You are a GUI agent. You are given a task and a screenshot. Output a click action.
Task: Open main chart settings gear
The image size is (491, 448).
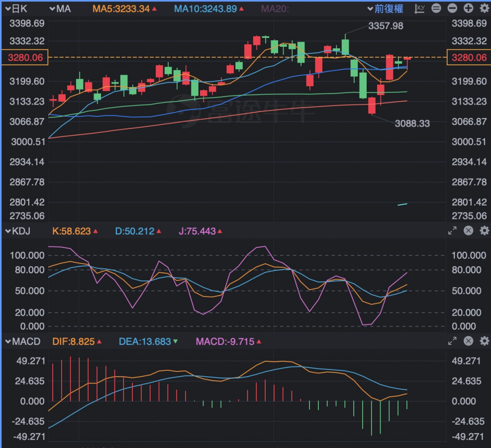484,8
